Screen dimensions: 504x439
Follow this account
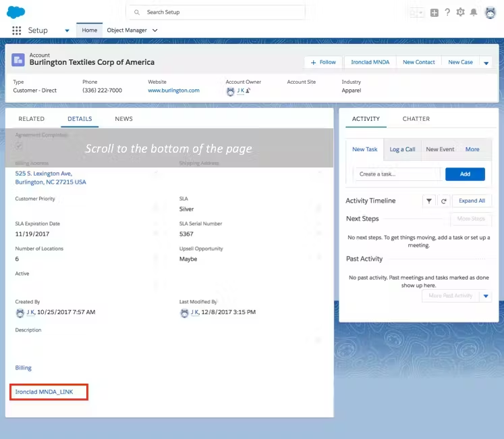click(x=323, y=62)
